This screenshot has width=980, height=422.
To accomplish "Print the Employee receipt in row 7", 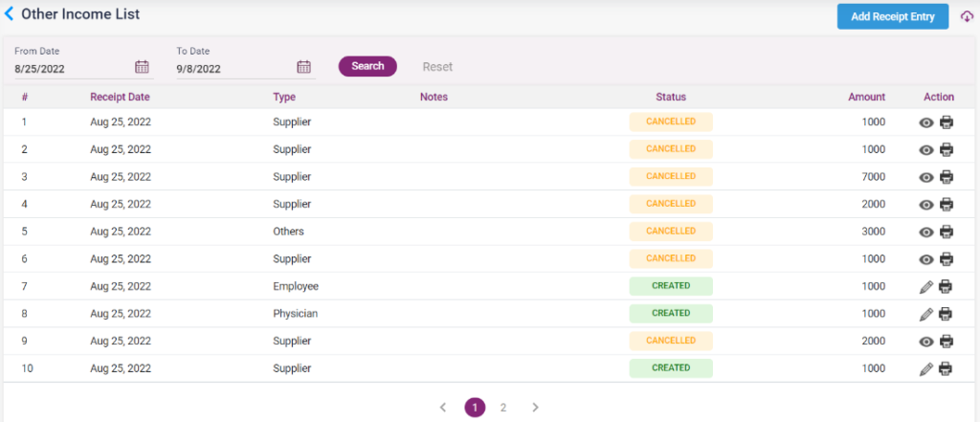I will click(x=947, y=287).
